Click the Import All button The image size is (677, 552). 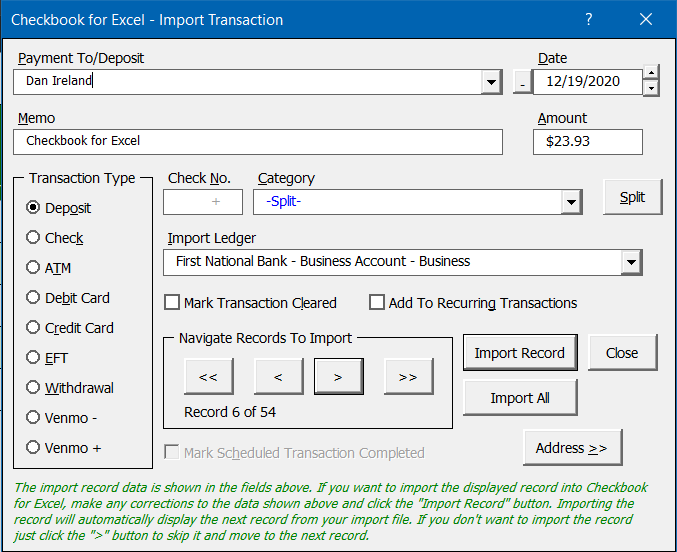520,397
